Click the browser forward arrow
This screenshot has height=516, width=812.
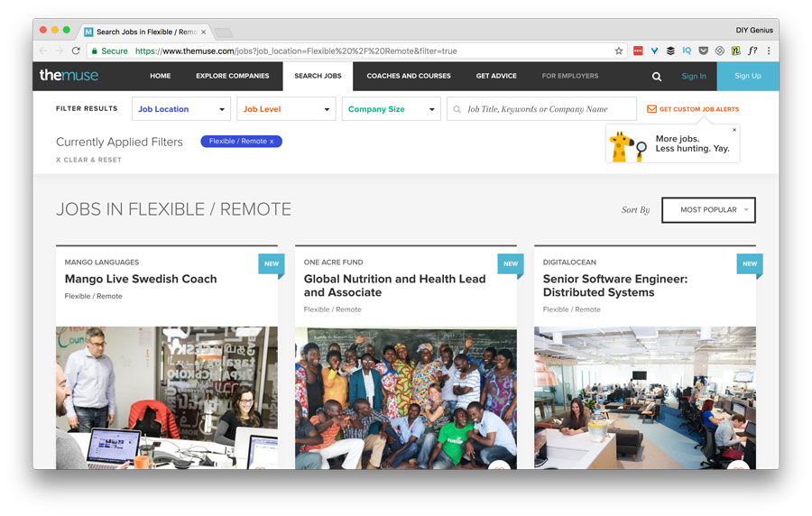(x=60, y=51)
